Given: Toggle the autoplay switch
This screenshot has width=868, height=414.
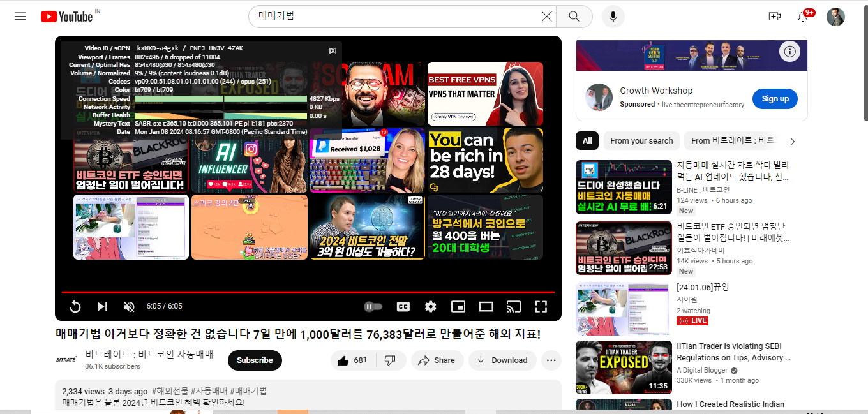Looking at the screenshot, I should tap(373, 307).
